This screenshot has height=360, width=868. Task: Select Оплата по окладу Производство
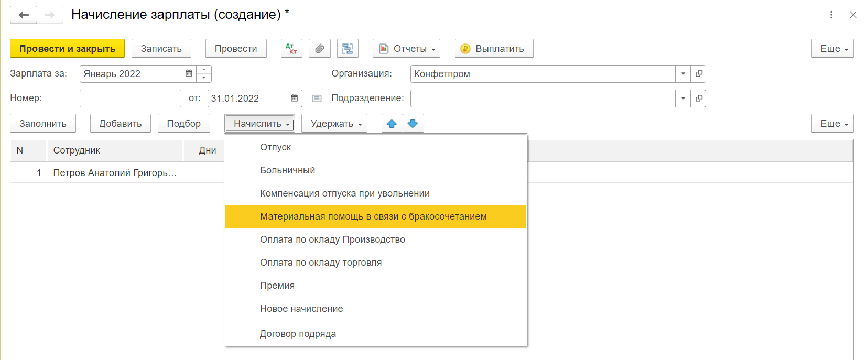(x=375, y=239)
